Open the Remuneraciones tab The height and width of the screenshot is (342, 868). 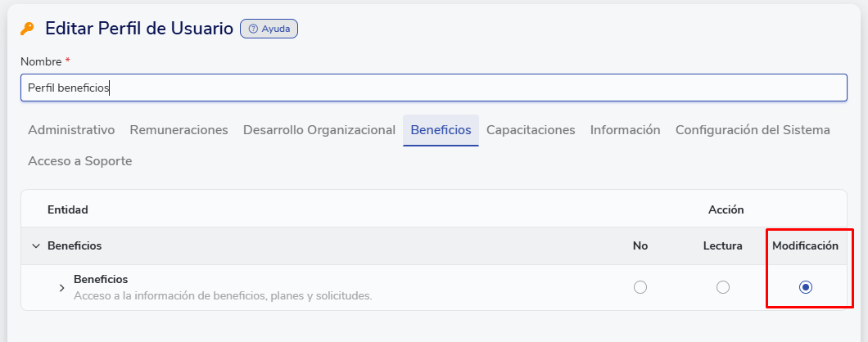[x=179, y=130]
